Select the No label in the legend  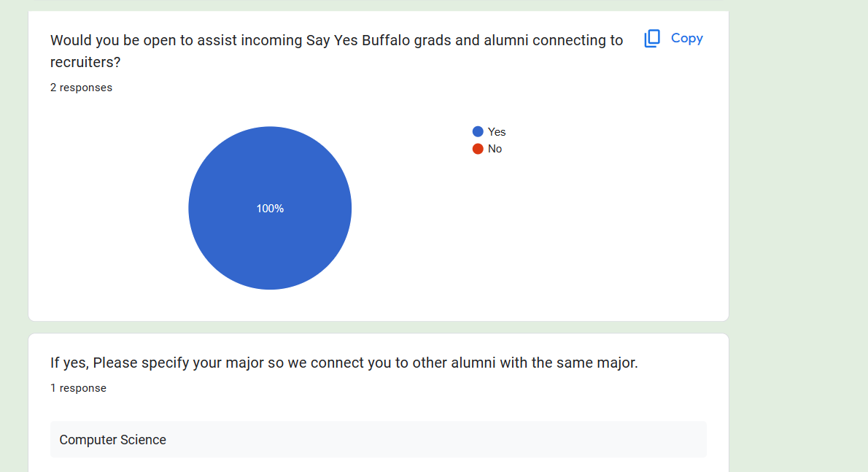pos(496,149)
